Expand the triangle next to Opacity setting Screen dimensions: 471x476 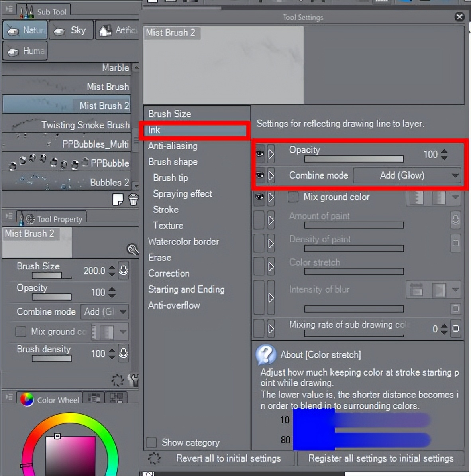click(x=271, y=154)
